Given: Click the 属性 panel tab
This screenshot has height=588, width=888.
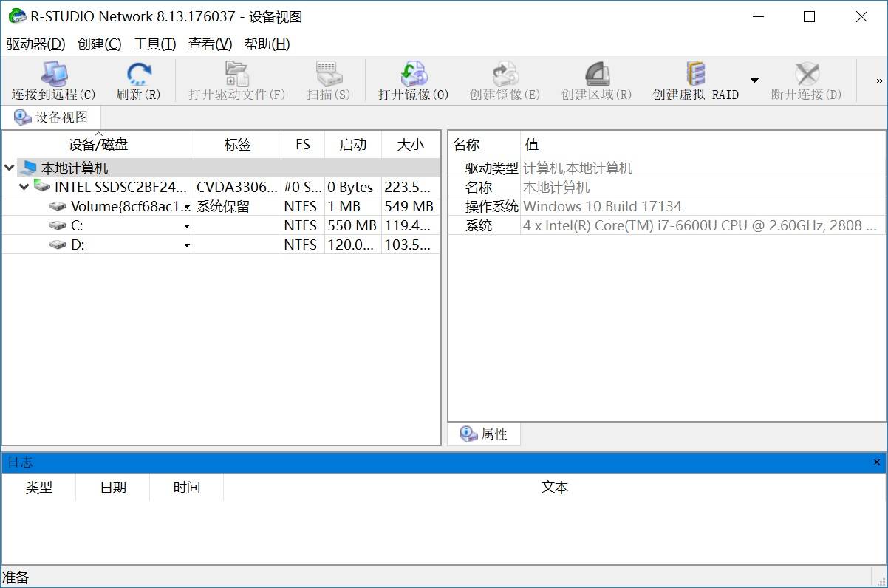Looking at the screenshot, I should click(483, 434).
